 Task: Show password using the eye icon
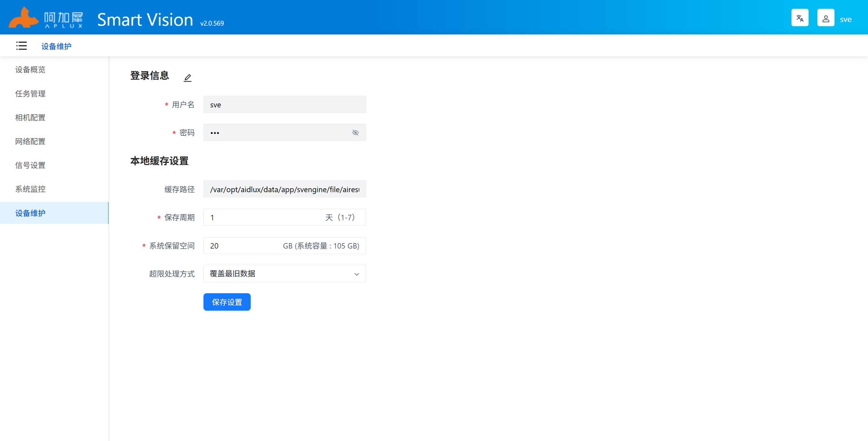click(355, 132)
